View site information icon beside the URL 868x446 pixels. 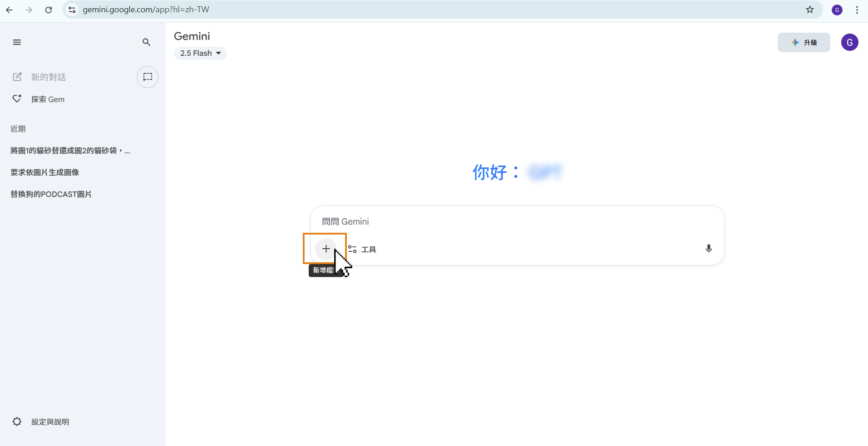(x=72, y=10)
